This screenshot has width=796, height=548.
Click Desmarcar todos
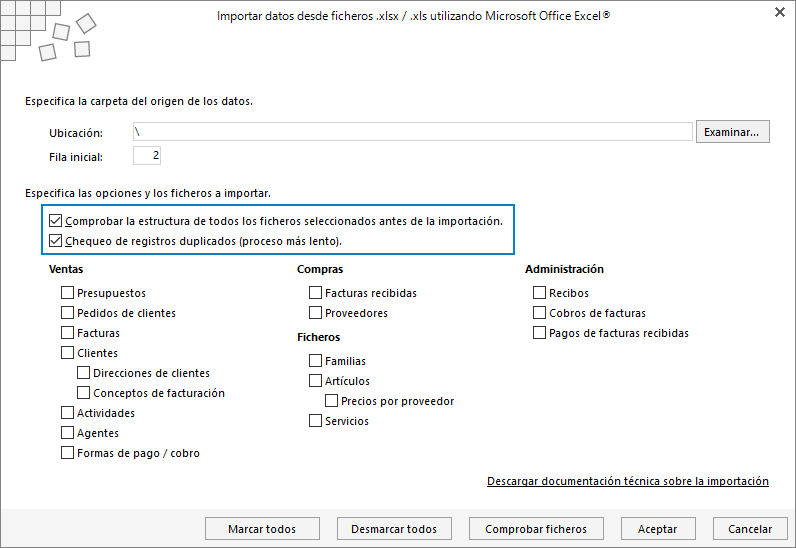coord(394,529)
